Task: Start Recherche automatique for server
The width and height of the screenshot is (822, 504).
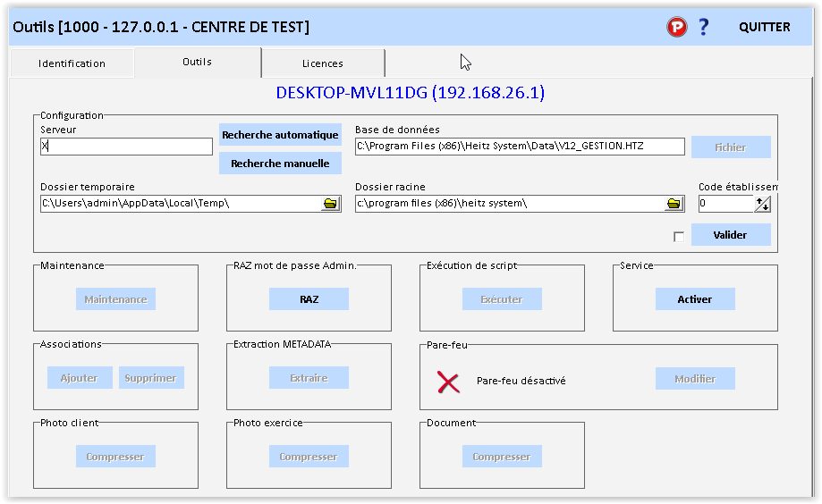Action: coord(280,135)
